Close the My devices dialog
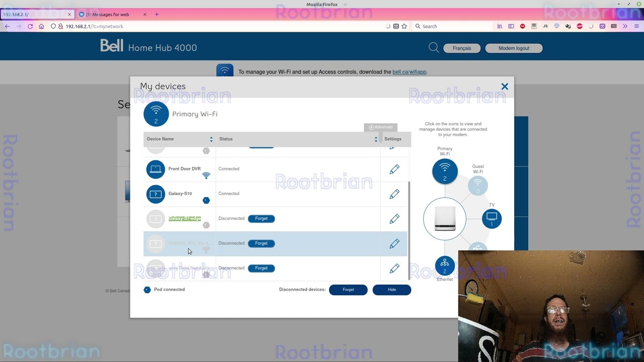644x362 pixels. click(505, 86)
